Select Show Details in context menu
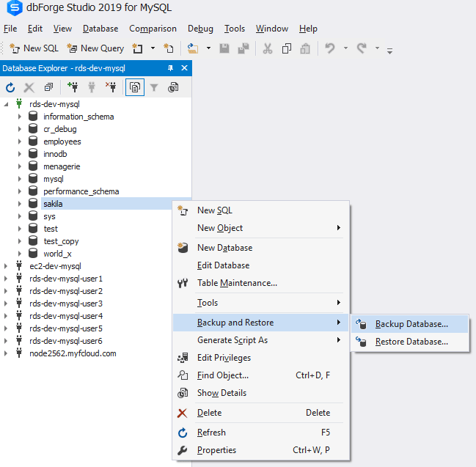 click(x=260, y=393)
